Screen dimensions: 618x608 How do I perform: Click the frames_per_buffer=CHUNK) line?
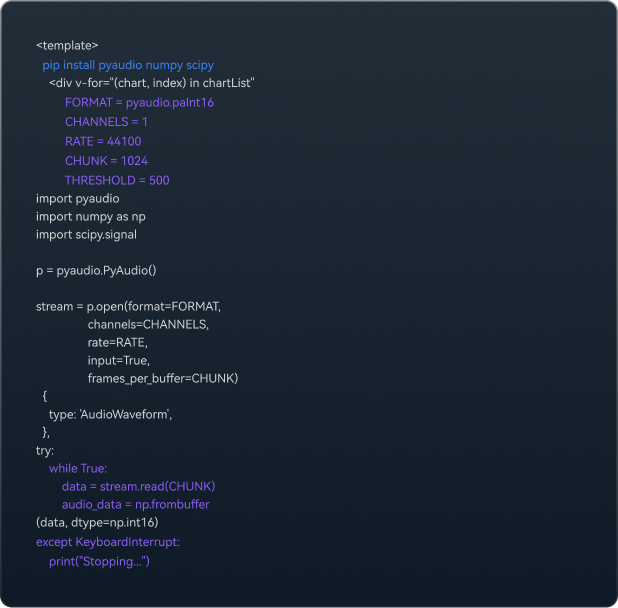point(163,379)
